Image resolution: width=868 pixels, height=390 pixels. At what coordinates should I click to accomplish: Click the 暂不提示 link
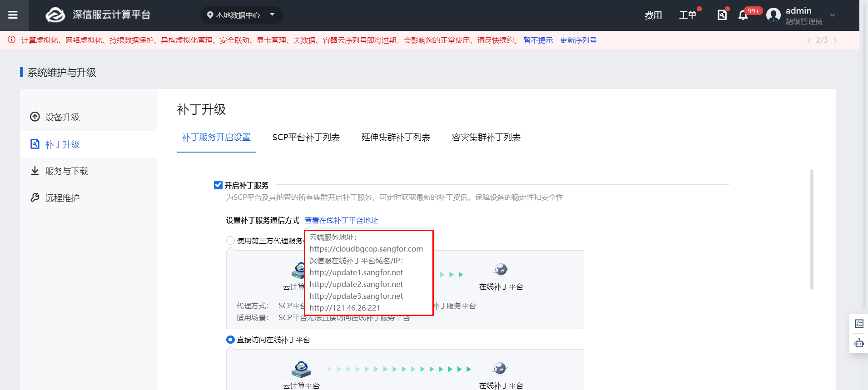[538, 40]
